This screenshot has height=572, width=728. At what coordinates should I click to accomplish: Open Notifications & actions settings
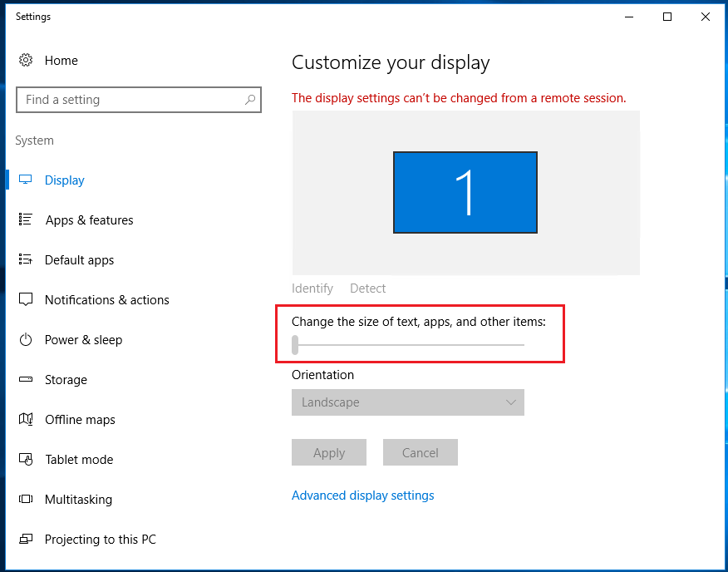[106, 299]
